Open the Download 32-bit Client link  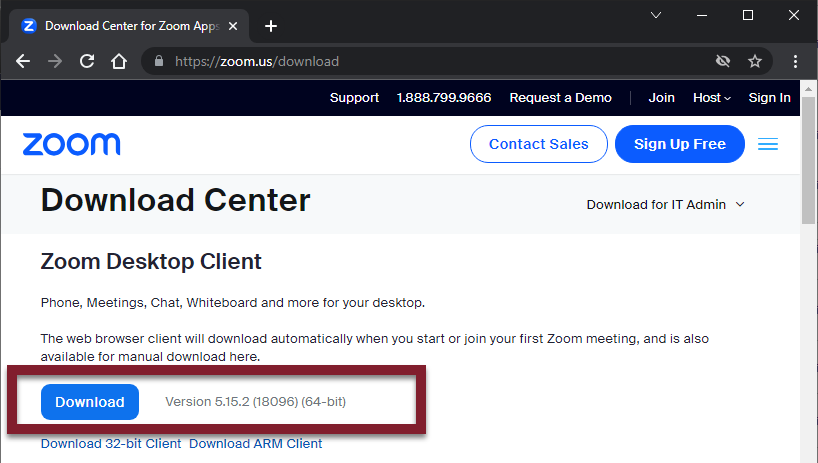[111, 443]
